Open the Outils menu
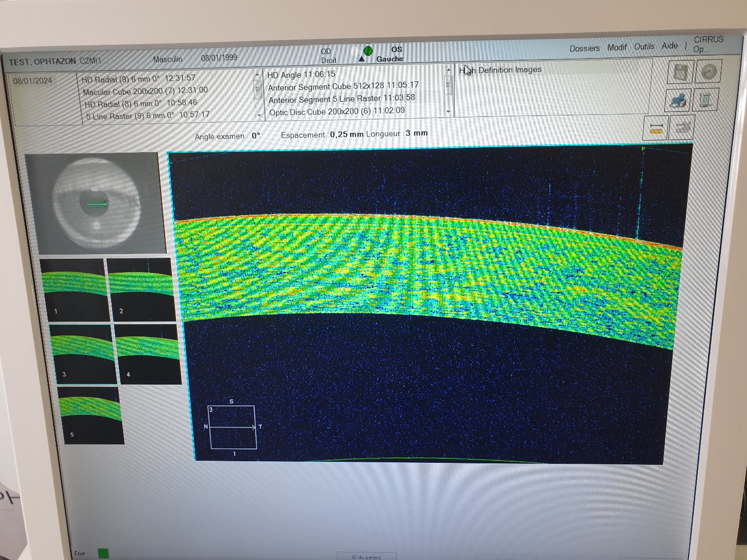This screenshot has width=747, height=560. 644,47
